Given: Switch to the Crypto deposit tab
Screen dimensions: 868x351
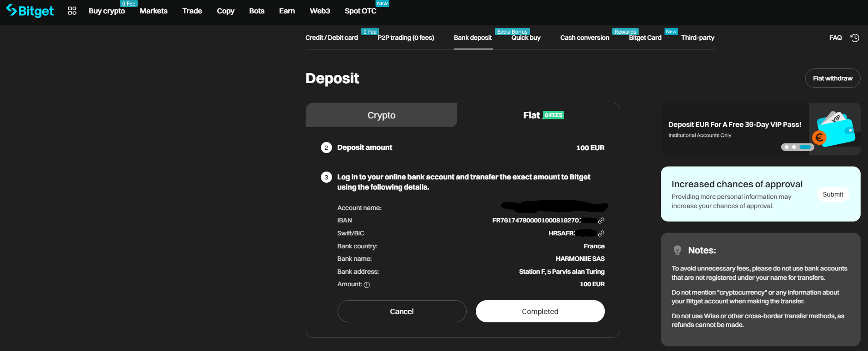Looking at the screenshot, I should pos(382,115).
